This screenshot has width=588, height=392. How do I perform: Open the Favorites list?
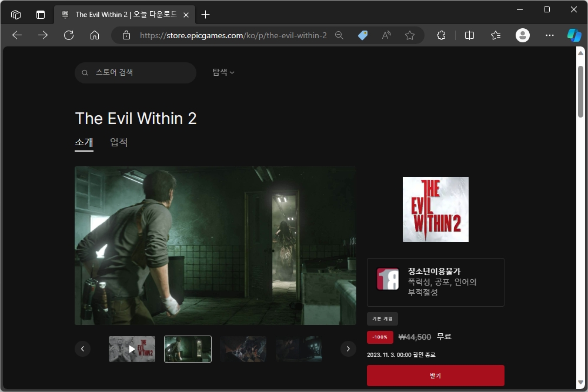(495, 35)
